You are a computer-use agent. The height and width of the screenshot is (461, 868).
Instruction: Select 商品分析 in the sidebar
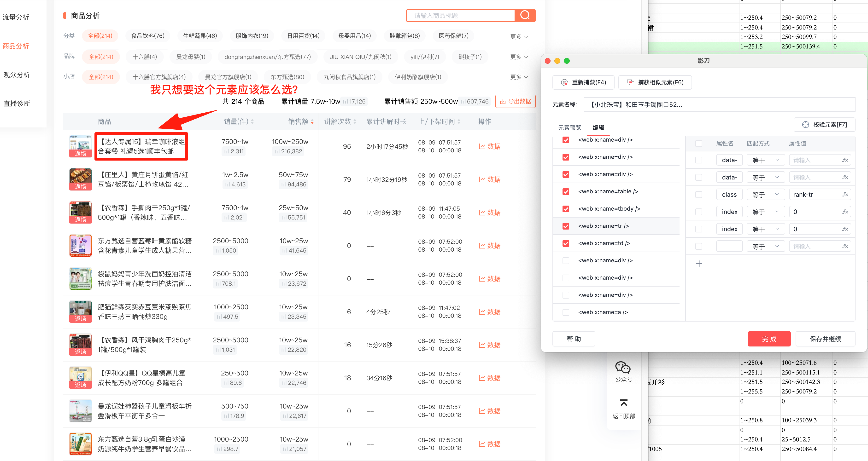pos(16,46)
